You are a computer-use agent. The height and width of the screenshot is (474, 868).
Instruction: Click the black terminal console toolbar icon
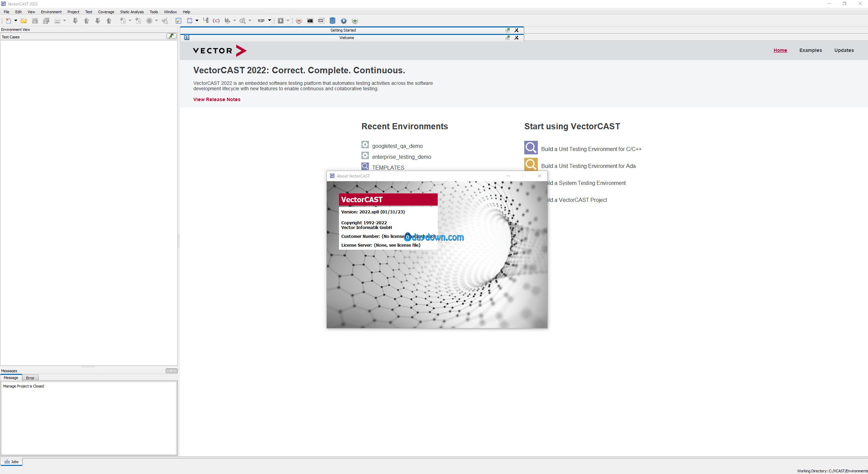(310, 21)
